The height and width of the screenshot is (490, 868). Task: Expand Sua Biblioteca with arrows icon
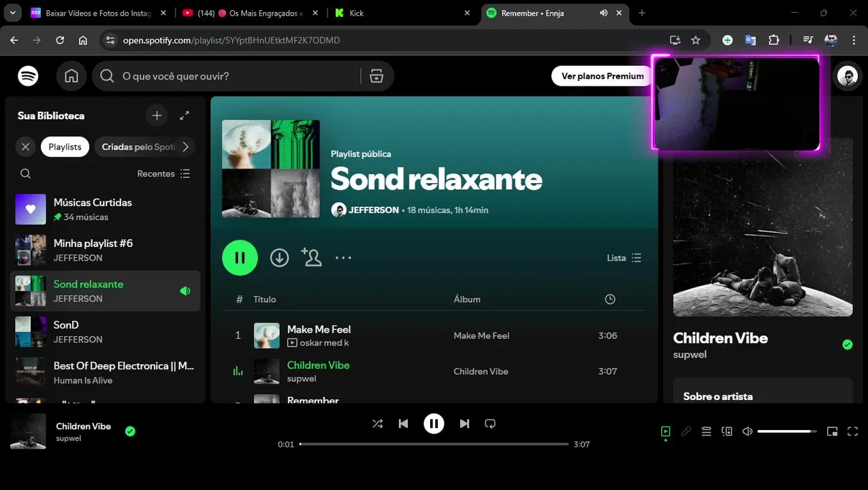coord(184,116)
